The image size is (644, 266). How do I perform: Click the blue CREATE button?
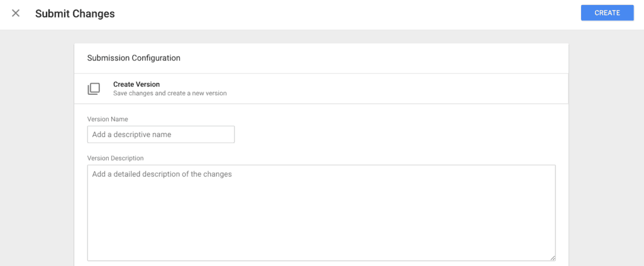tap(607, 13)
